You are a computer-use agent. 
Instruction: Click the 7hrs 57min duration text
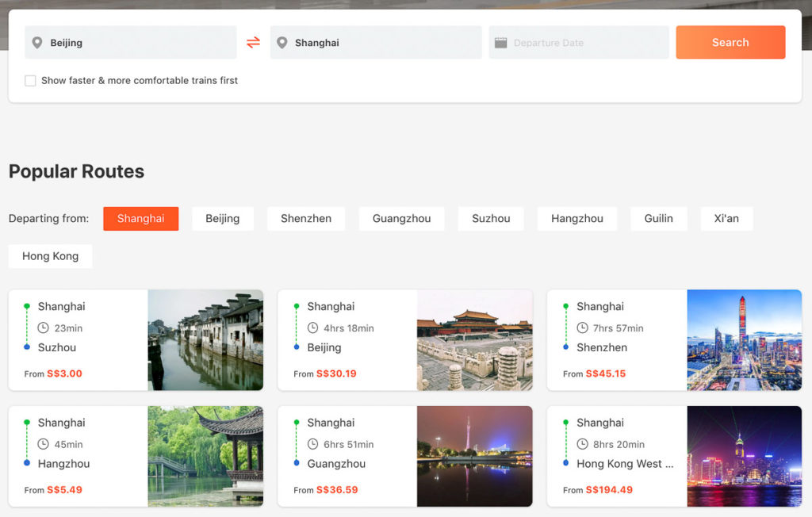[x=619, y=328]
